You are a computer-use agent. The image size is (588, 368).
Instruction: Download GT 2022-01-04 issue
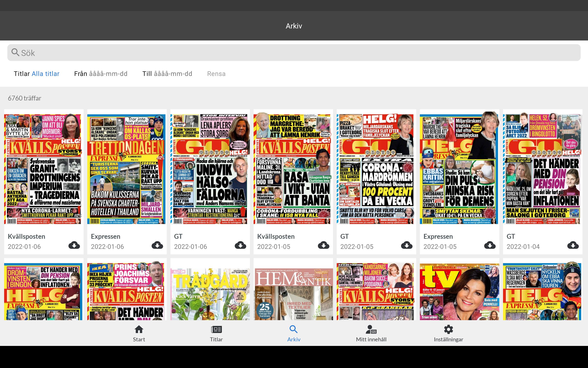pos(573,245)
